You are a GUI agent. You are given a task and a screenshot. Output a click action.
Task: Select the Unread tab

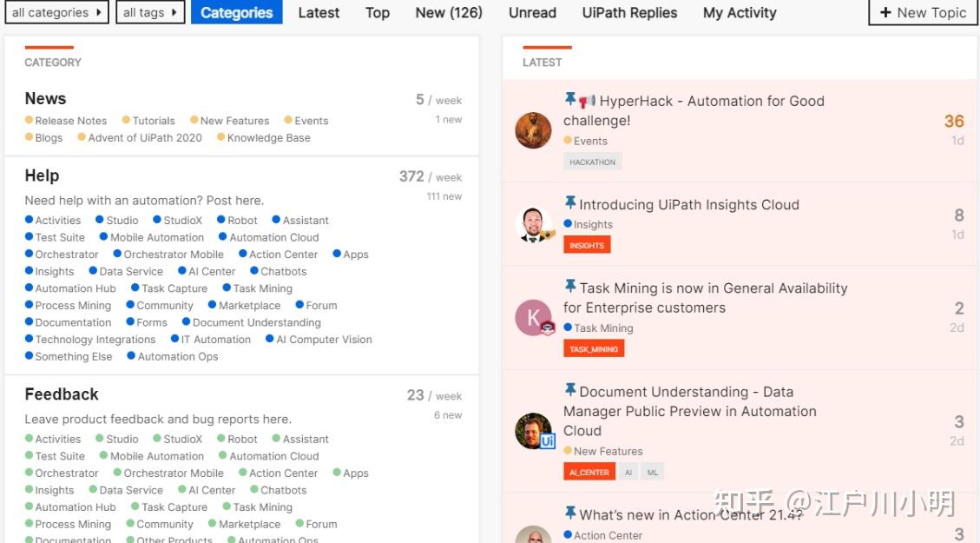[x=532, y=12]
